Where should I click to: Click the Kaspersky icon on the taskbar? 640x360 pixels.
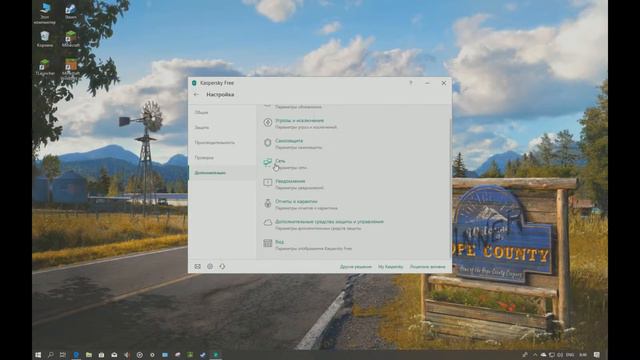216,355
